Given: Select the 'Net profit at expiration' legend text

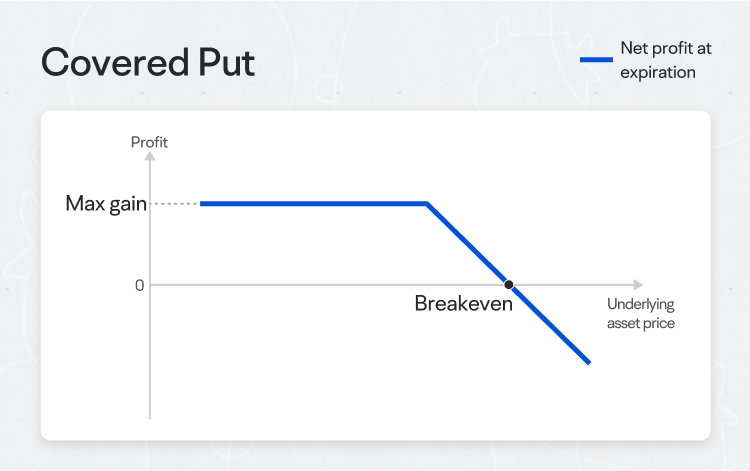Looking at the screenshot, I should pos(665,60).
